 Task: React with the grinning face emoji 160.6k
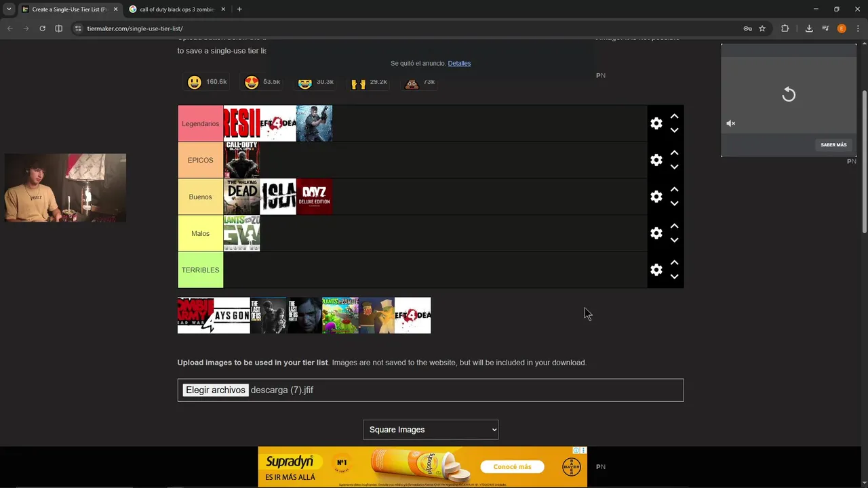[x=207, y=82]
